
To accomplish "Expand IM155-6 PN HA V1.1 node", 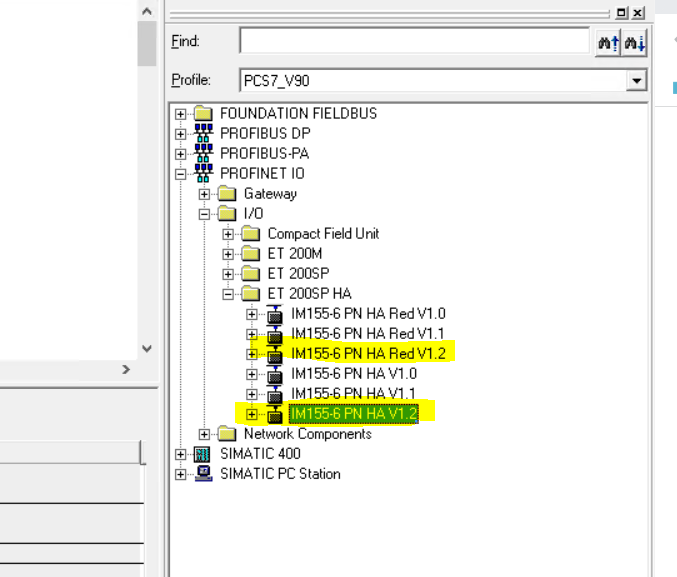I will coord(252,394).
